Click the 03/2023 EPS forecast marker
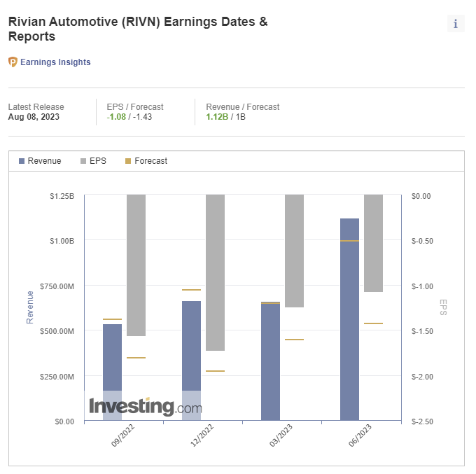The image size is (476, 474). 294,340
